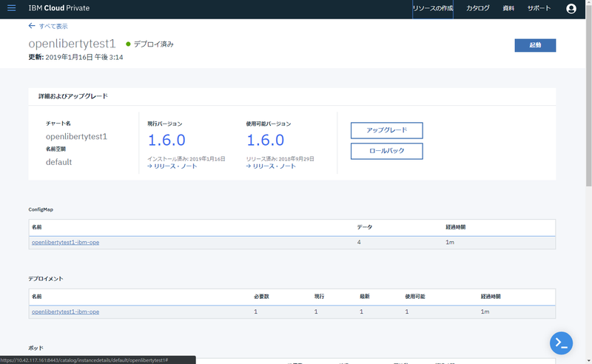Click the namespace value default
The image size is (592, 364).
click(59, 162)
